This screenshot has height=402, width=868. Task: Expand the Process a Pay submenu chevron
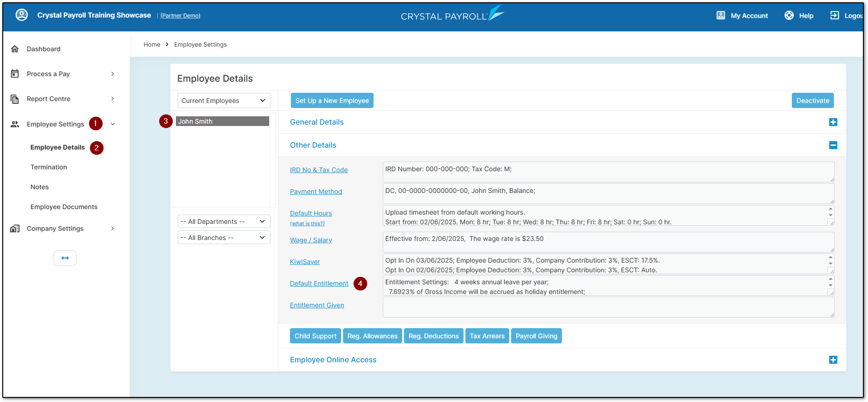tap(113, 74)
